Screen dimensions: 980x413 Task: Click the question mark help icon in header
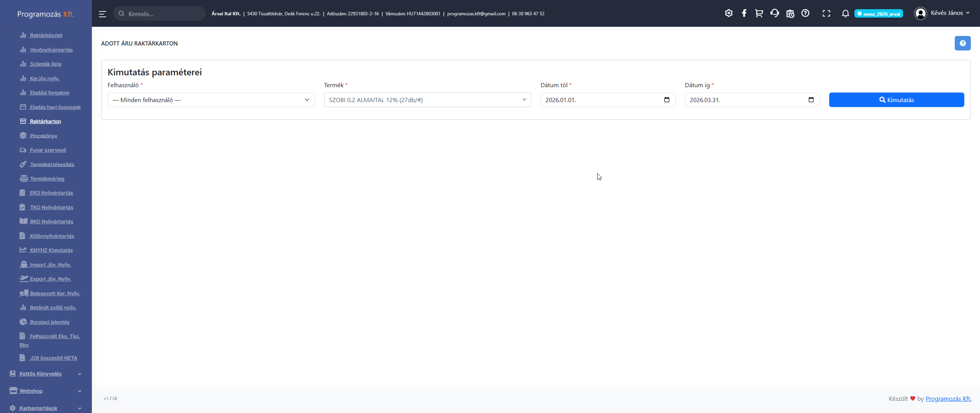coord(805,13)
